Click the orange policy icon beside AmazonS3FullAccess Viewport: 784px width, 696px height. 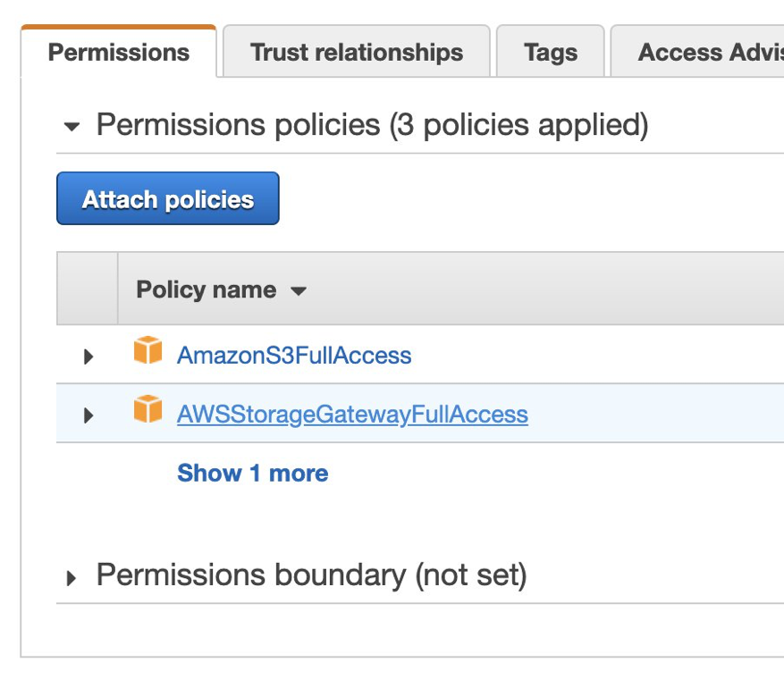(148, 352)
